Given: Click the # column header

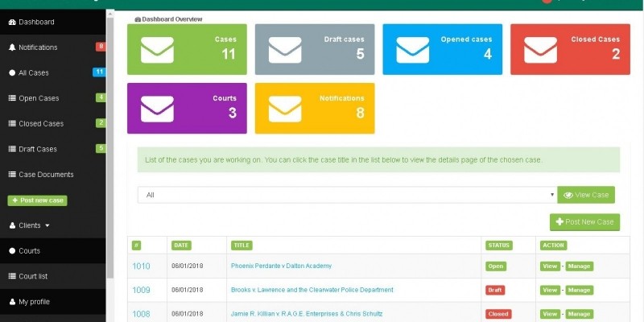Looking at the screenshot, I should click(136, 246).
